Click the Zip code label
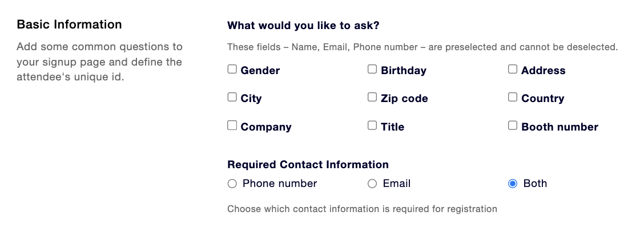The width and height of the screenshot is (644, 244). 405,99
